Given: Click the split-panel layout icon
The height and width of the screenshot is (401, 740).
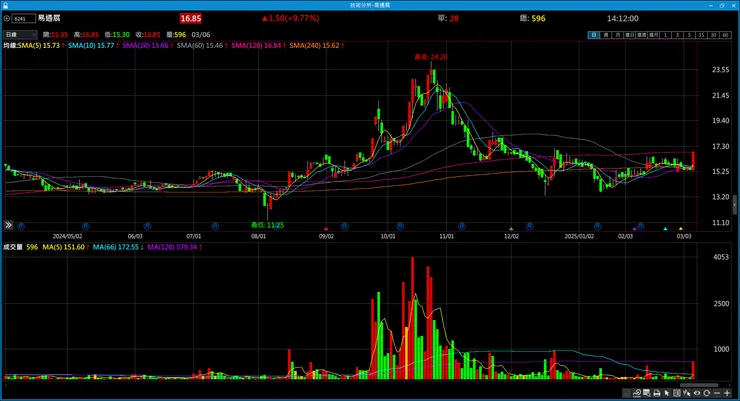Looking at the screenshot, I should (x=677, y=393).
